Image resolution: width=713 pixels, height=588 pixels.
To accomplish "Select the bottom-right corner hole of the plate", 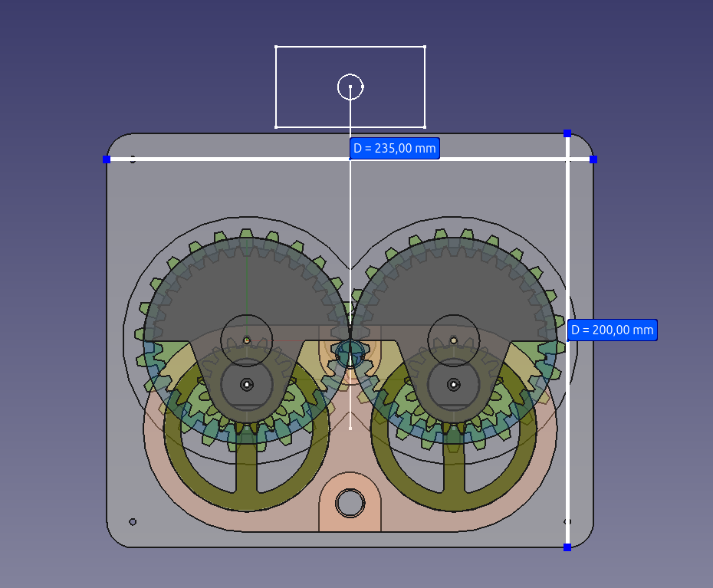I will coord(567,521).
